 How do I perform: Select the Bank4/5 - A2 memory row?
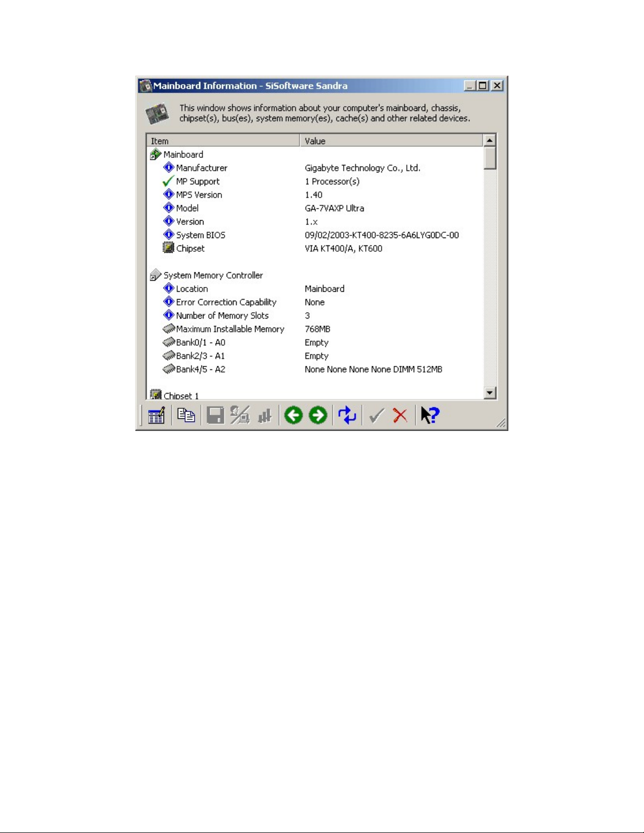[200, 369]
